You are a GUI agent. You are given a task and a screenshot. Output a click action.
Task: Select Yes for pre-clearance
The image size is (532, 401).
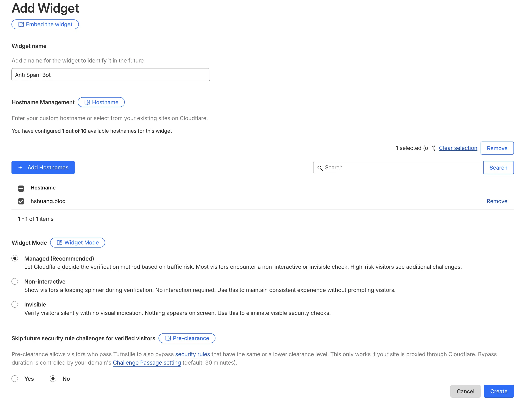click(15, 379)
